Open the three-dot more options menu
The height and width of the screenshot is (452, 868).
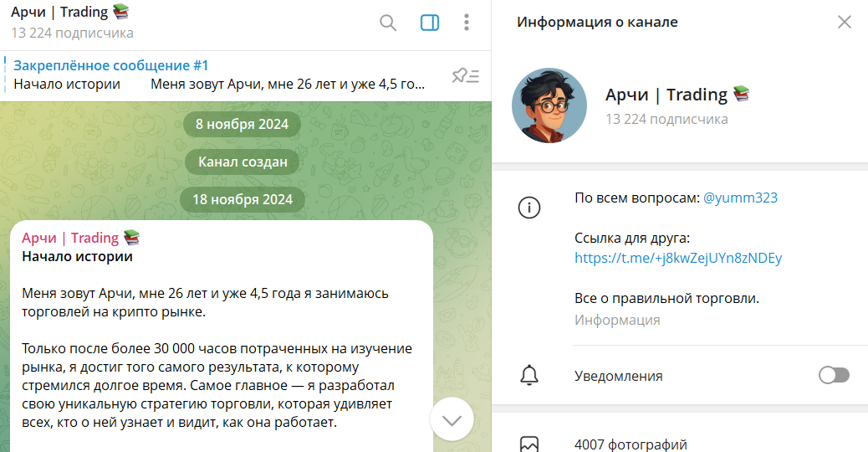[x=467, y=23]
